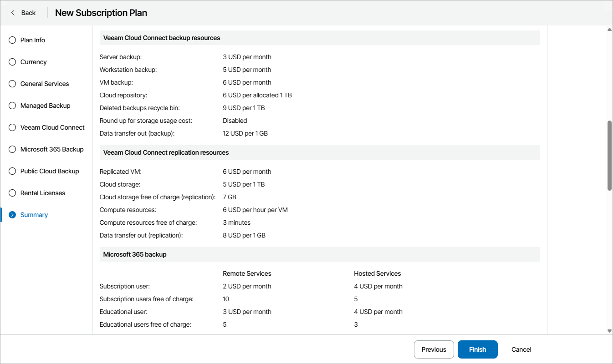
Task: Click the General Services step circle
Action: coord(12,84)
